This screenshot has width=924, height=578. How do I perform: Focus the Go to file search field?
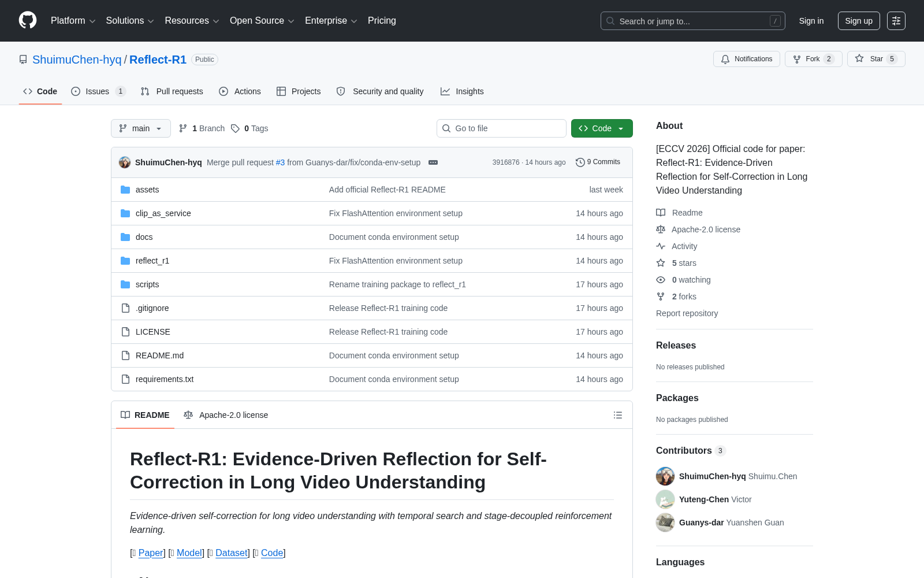tap(501, 128)
